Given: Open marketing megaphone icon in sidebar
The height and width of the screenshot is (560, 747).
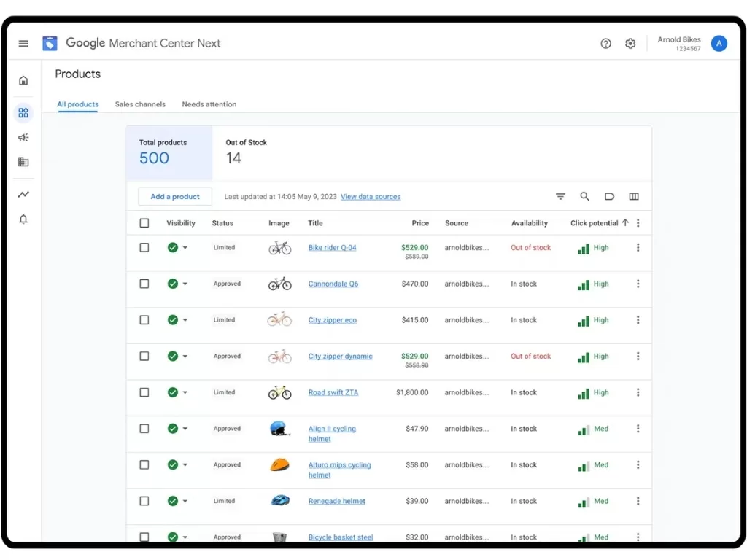Looking at the screenshot, I should click(x=23, y=138).
